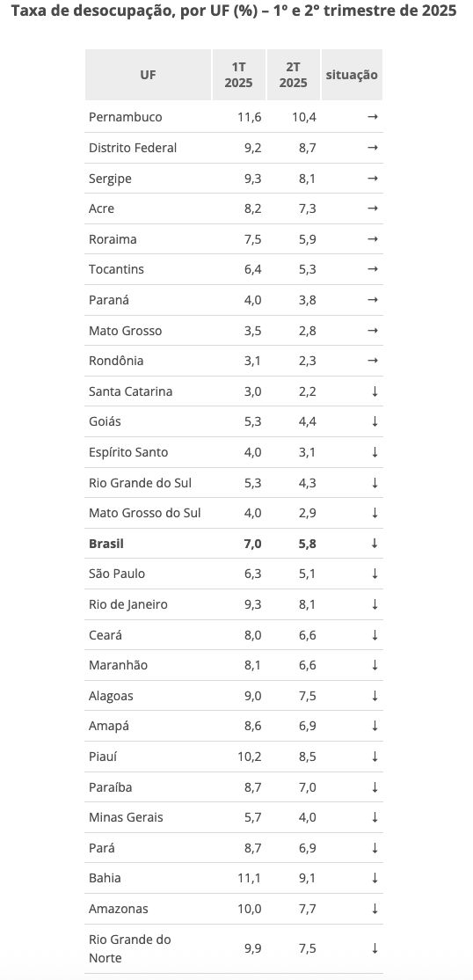The height and width of the screenshot is (980, 473).
Task: Click the situação column header
Action: pos(352,75)
